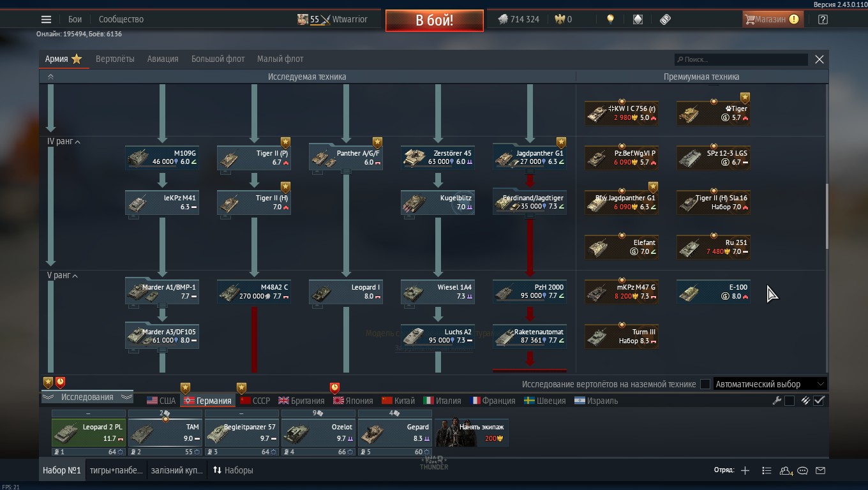Collapse tree with double-chevron above ranks
This screenshot has height=490, width=868.
(x=50, y=77)
